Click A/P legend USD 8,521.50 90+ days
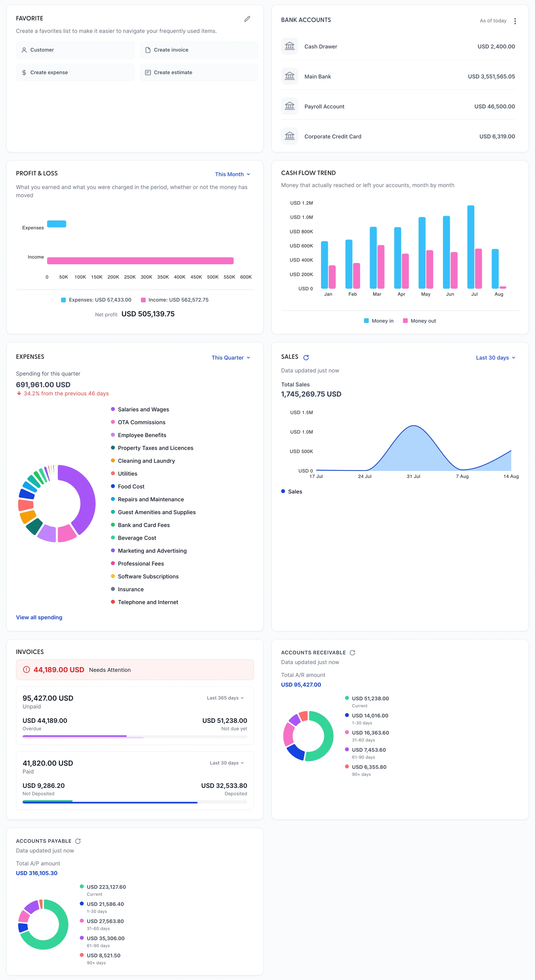535x980 pixels. tap(100, 958)
